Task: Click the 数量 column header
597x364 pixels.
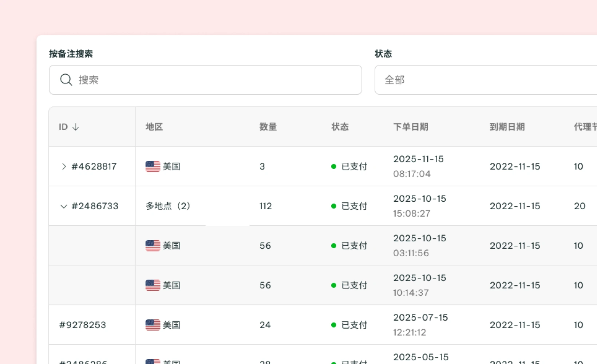Action: click(268, 127)
